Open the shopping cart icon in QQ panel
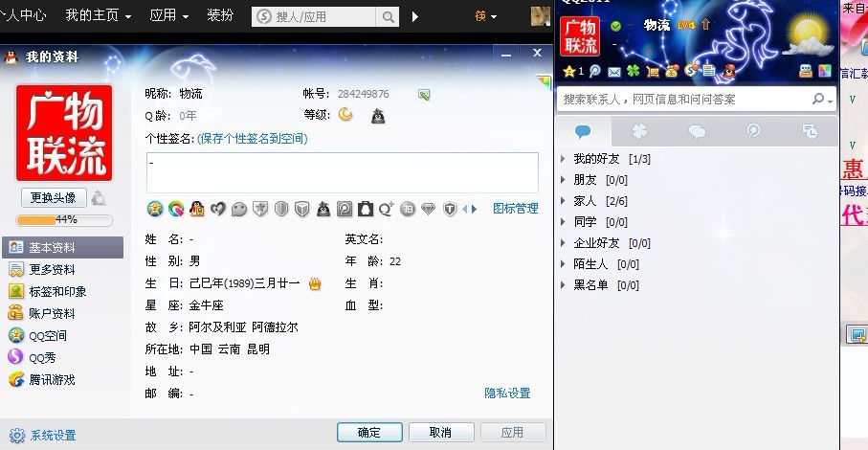Viewport: 868px width, 450px height. coord(653,72)
